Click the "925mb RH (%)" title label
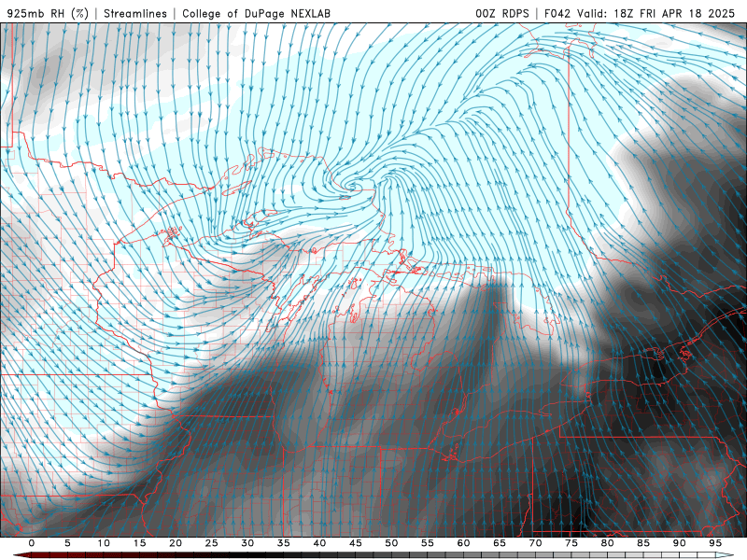This screenshot has height=560, width=747. (48, 13)
